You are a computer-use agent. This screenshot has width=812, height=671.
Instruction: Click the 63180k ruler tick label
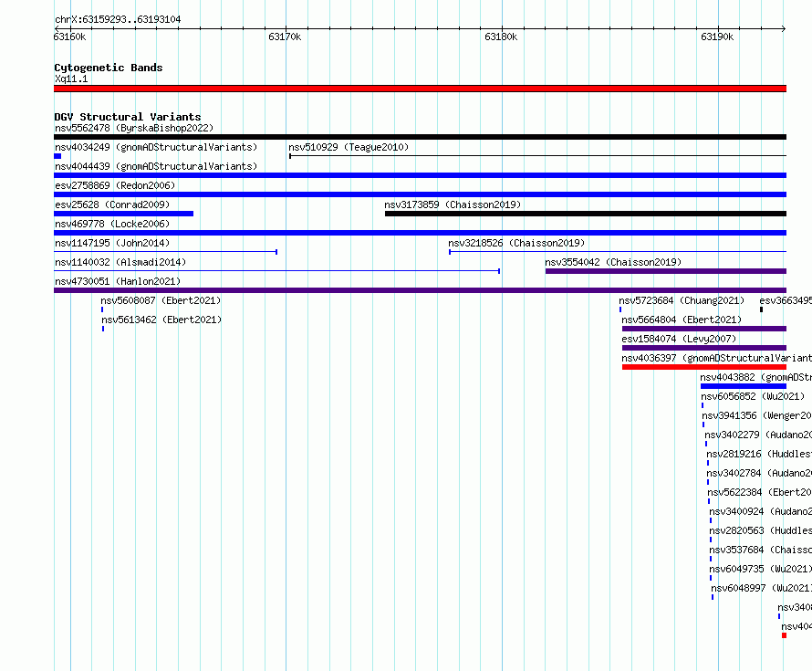(x=501, y=37)
